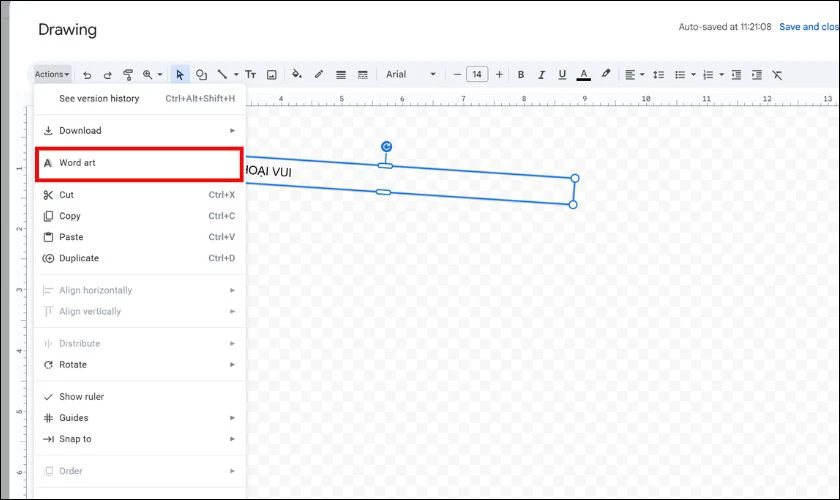Viewport: 840px width, 500px height.
Task: Expand the numbered list options arrow
Action: 722,74
